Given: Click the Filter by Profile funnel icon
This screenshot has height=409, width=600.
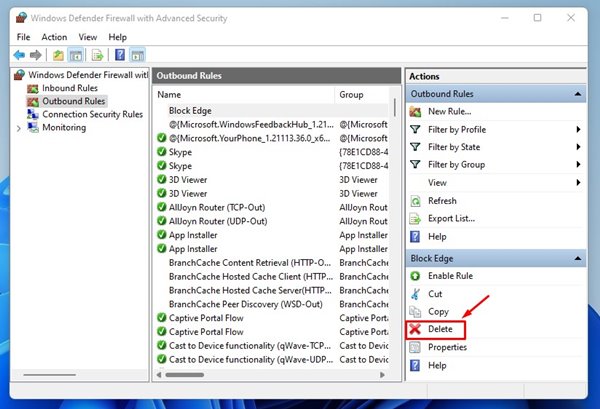Looking at the screenshot, I should [415, 129].
